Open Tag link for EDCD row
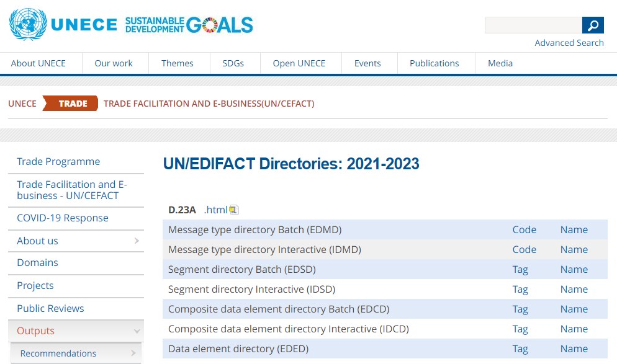Screen dimensions: 617x364 520,309
